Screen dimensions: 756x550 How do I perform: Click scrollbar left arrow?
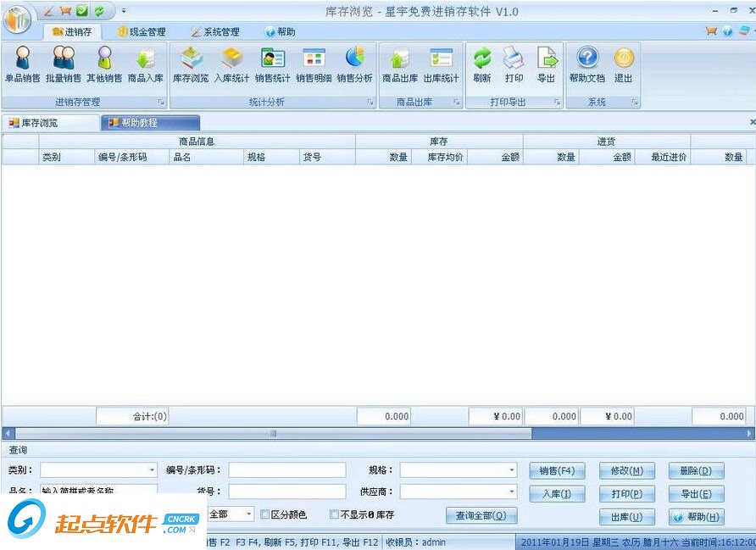pos(8,433)
